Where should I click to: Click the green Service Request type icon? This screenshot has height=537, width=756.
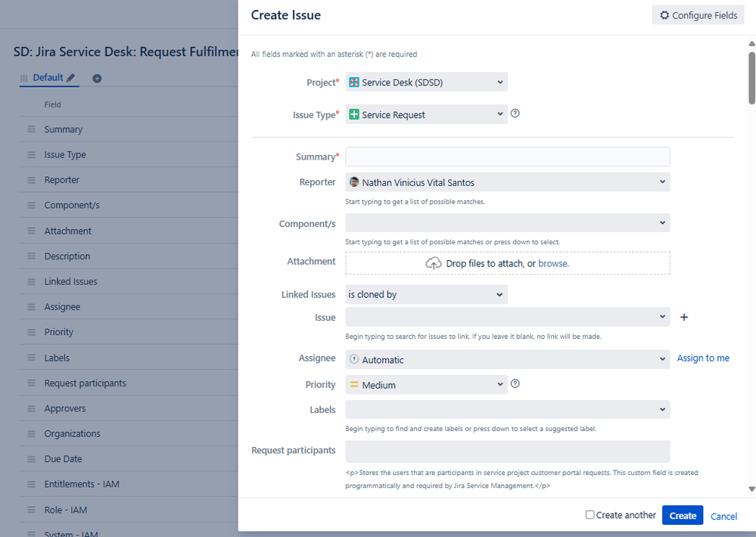(354, 114)
